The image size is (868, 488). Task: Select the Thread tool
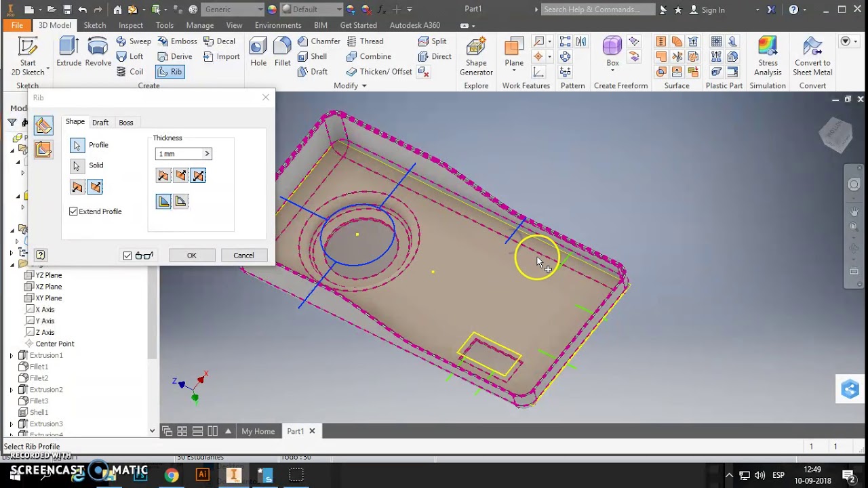click(364, 41)
